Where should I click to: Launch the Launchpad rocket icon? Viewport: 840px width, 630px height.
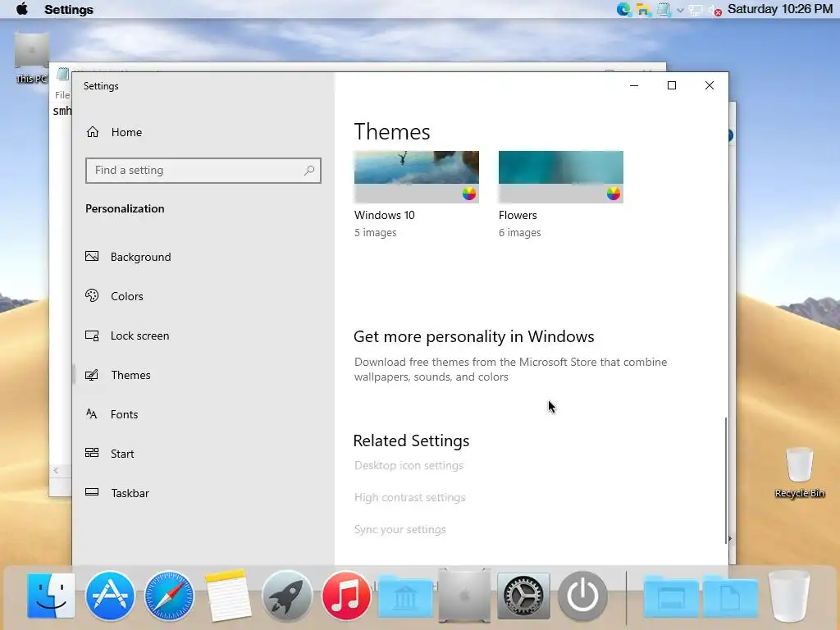(x=287, y=596)
